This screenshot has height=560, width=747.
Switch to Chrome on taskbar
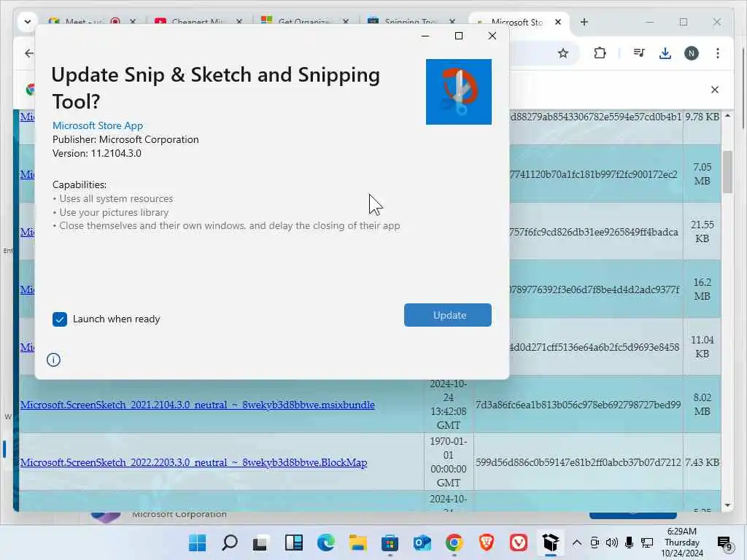point(454,542)
